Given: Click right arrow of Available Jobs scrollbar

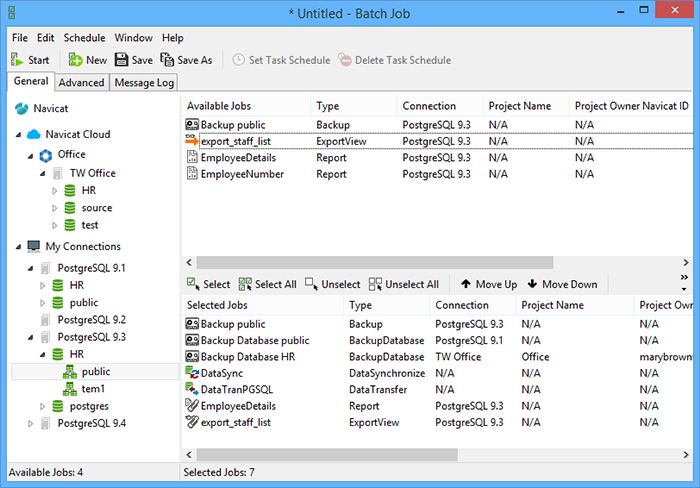Looking at the screenshot, I should pyautogui.click(x=686, y=263).
